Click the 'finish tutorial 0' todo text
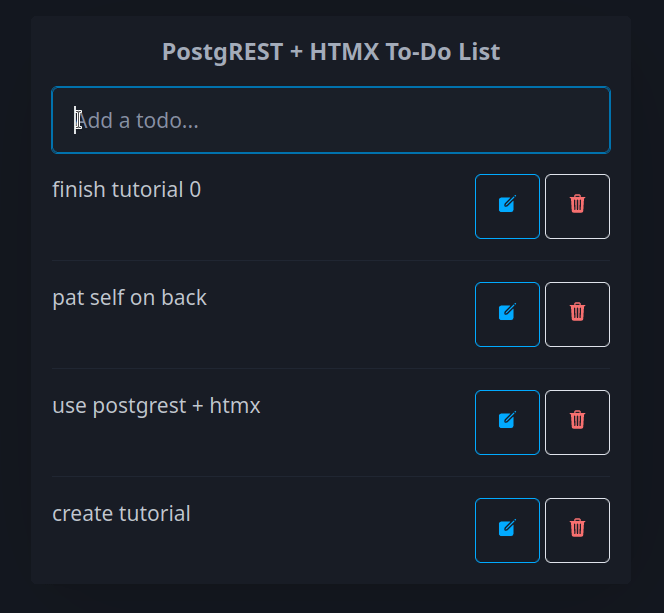 coord(126,189)
